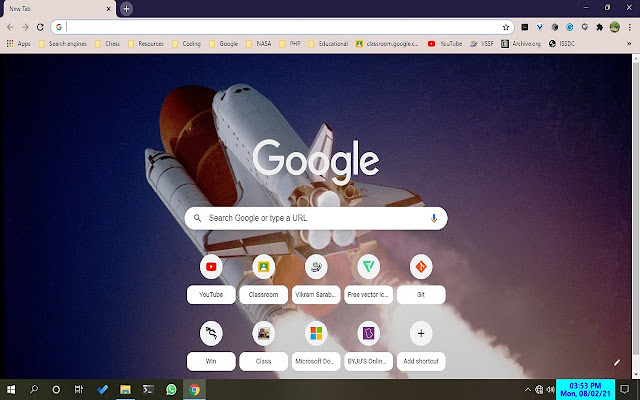The height and width of the screenshot is (400, 640).
Task: Open File Explorer from taskbar
Action: [126, 390]
